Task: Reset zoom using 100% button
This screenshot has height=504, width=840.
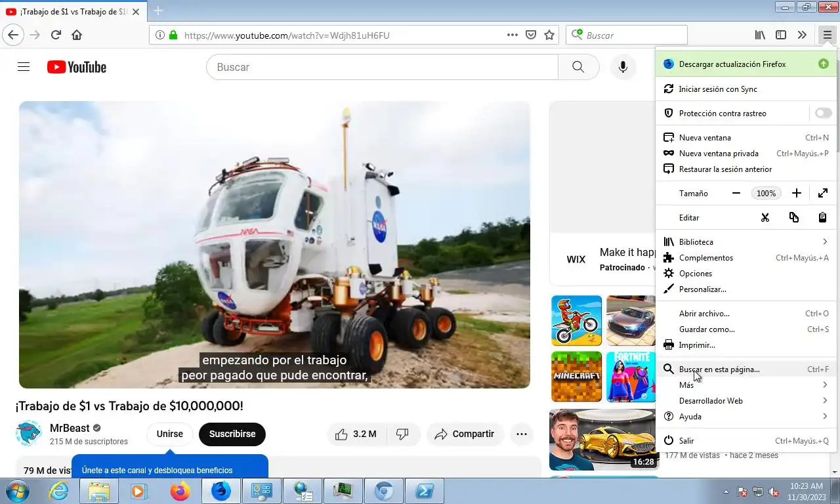Action: coord(766,193)
